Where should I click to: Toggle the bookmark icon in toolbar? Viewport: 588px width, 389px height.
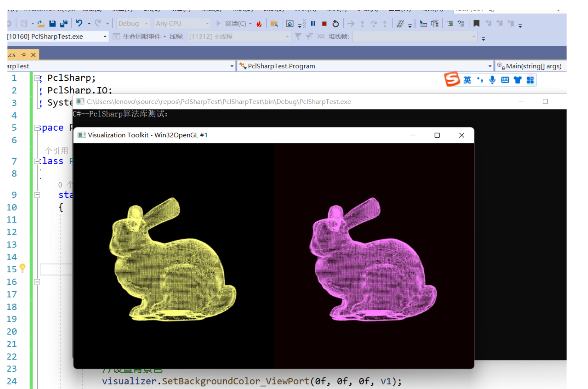point(476,23)
